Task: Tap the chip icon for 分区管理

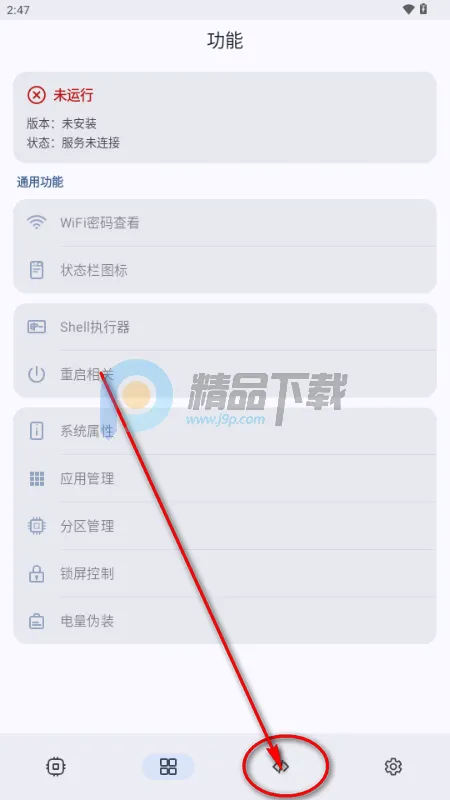Action: coord(36,526)
